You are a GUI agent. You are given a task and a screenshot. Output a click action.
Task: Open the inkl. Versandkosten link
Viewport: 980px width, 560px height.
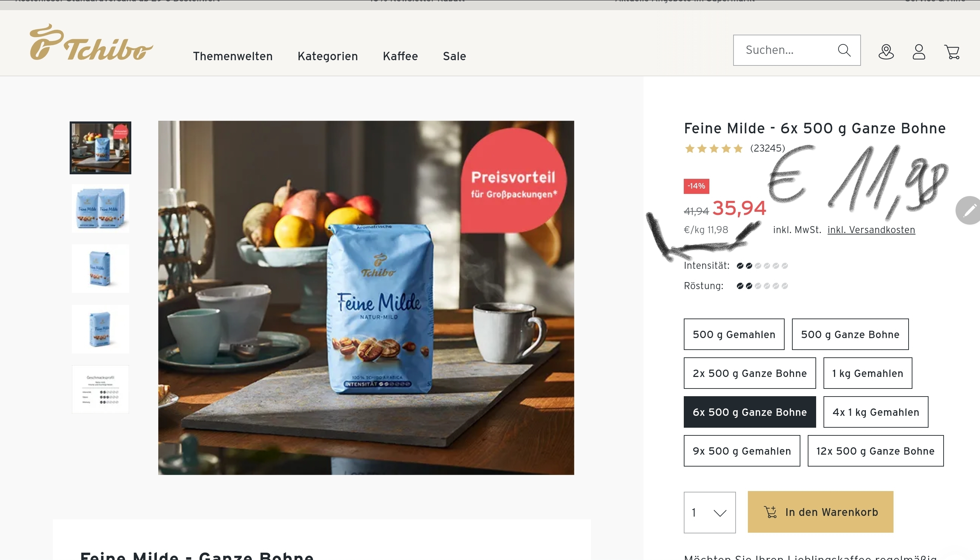[871, 230]
